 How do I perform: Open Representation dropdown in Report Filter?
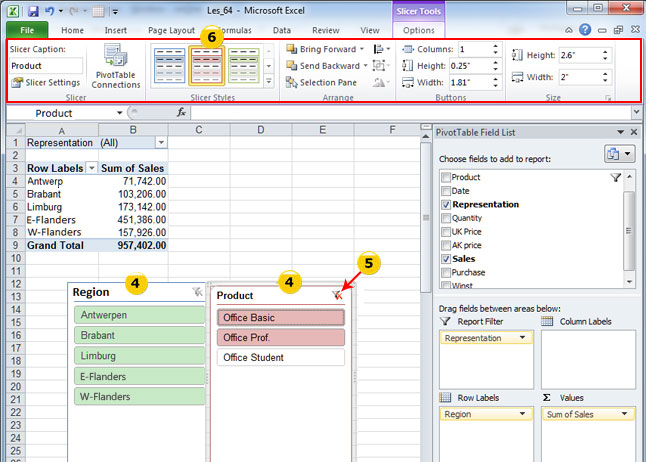click(x=522, y=338)
